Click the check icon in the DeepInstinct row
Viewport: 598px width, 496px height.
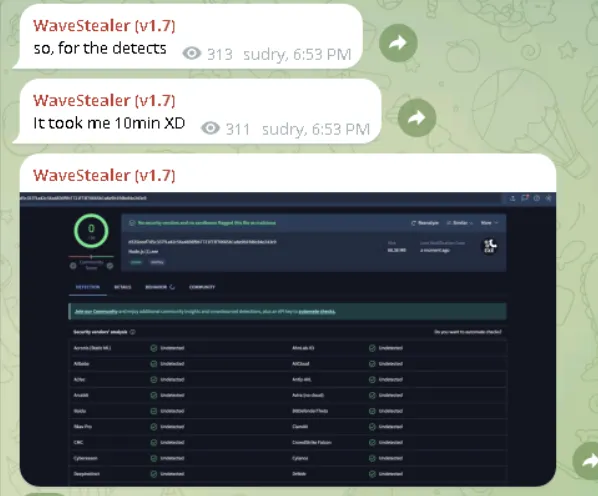154,474
